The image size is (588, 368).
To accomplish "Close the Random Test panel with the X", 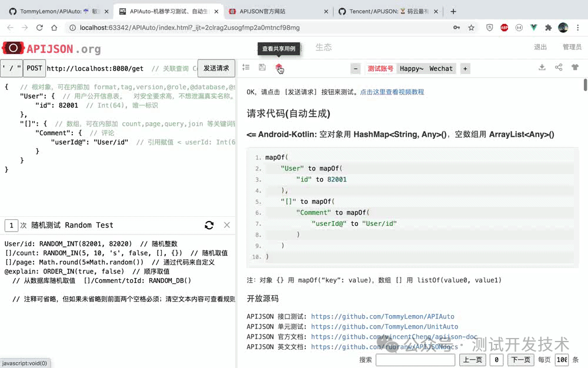I will coord(227,225).
